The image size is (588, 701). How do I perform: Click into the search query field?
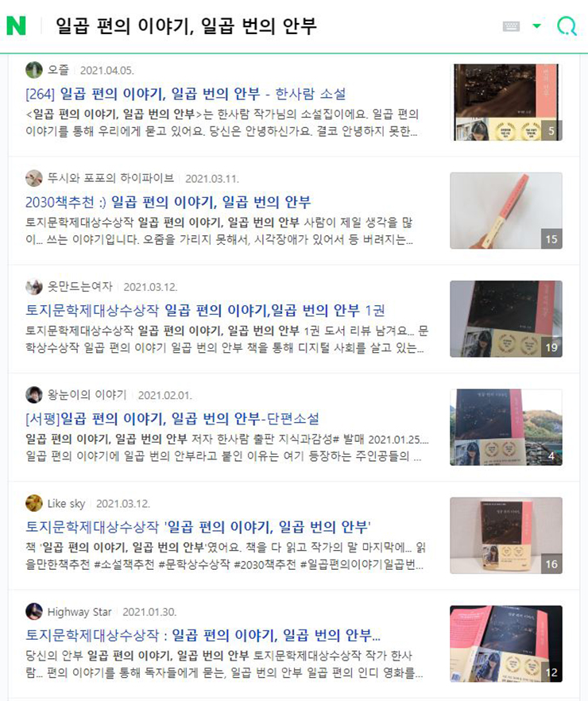point(268,26)
